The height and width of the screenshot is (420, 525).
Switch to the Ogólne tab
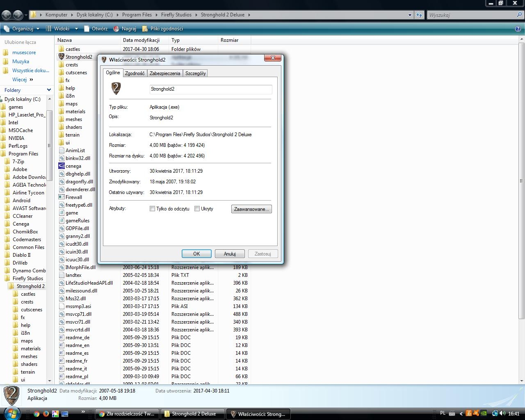click(113, 73)
